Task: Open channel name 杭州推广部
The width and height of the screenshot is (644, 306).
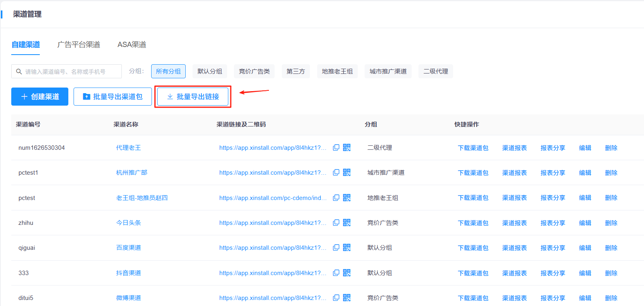Action: (132, 172)
